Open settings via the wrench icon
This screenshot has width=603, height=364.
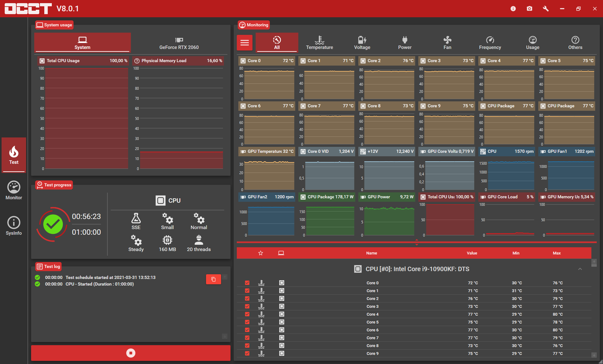click(546, 8)
